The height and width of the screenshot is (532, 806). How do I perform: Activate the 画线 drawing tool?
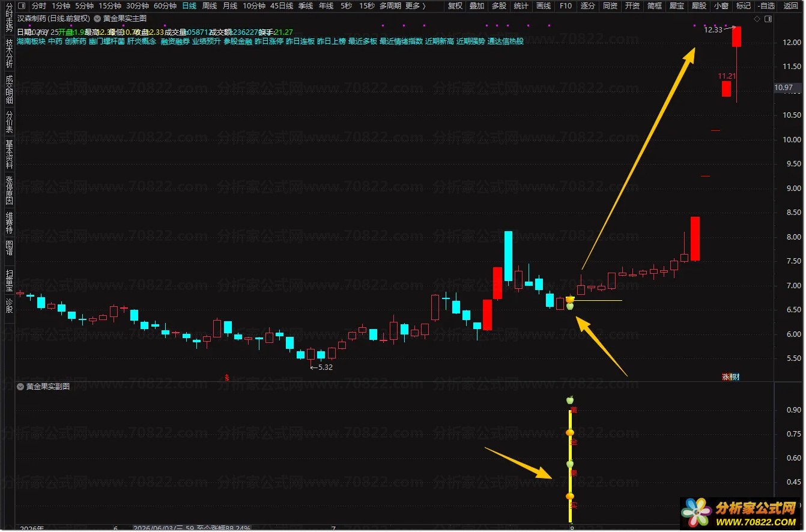coord(544,6)
